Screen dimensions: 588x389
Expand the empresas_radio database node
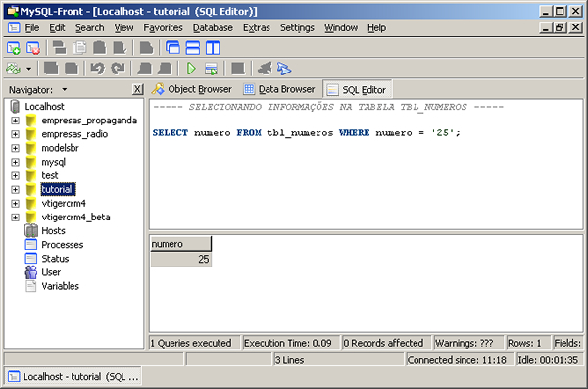point(15,134)
